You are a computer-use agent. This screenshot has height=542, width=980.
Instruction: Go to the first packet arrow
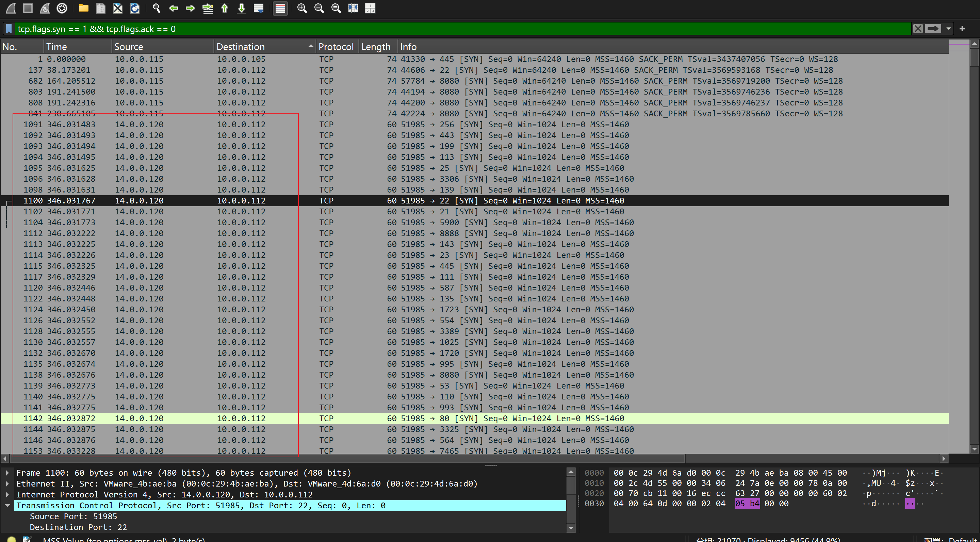[x=225, y=8]
